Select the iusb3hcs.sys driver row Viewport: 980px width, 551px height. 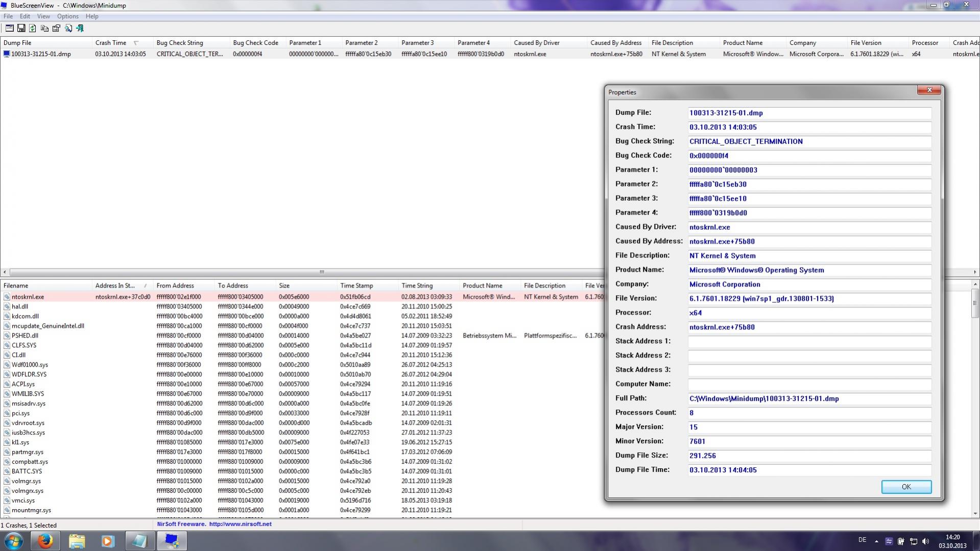tap(303, 433)
